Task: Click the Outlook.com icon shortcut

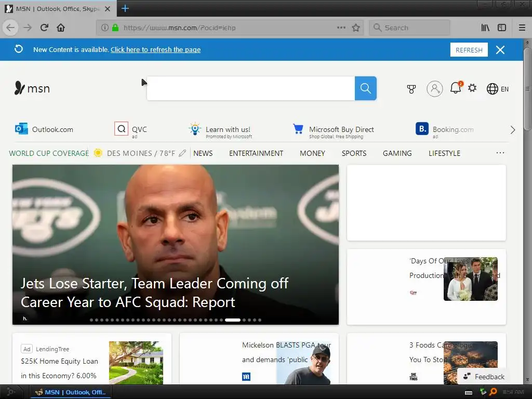Action: pos(21,129)
